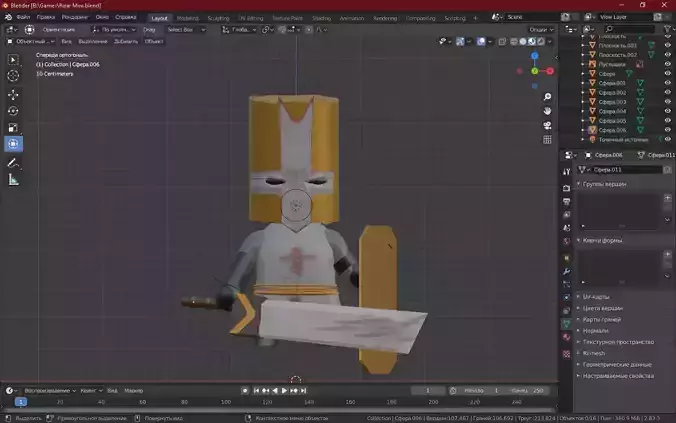Hide Сфера.001 with its eye icon
Viewport: 676px width, 423px height.
[667, 83]
